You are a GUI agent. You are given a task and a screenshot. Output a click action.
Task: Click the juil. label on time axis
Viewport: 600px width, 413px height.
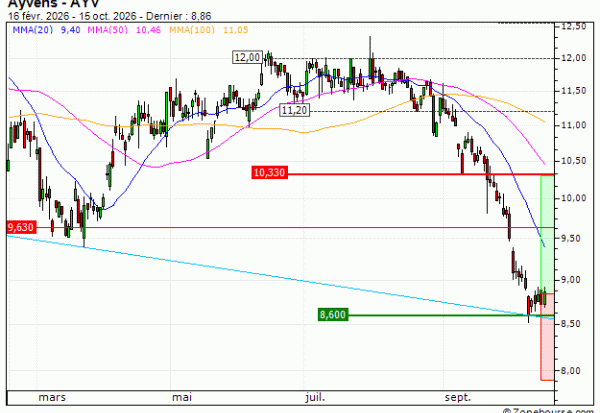click(315, 397)
